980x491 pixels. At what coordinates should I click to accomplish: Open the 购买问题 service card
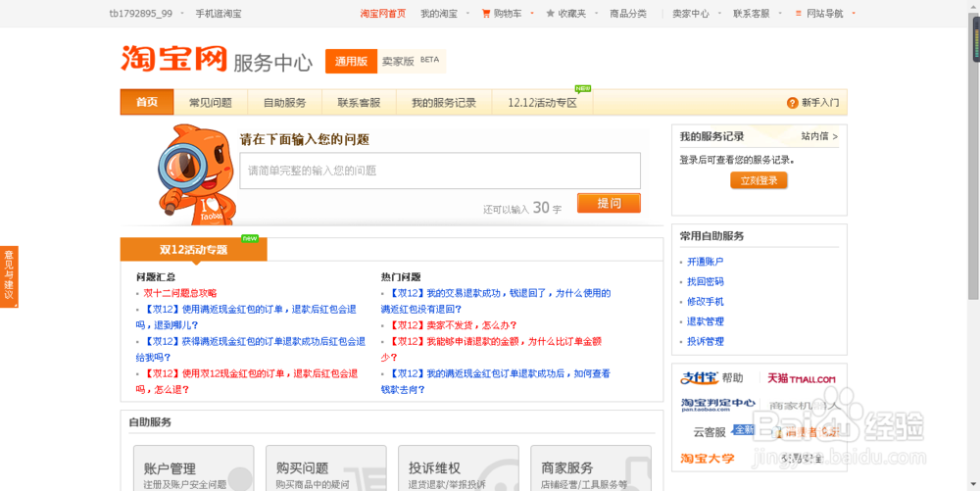coord(326,468)
